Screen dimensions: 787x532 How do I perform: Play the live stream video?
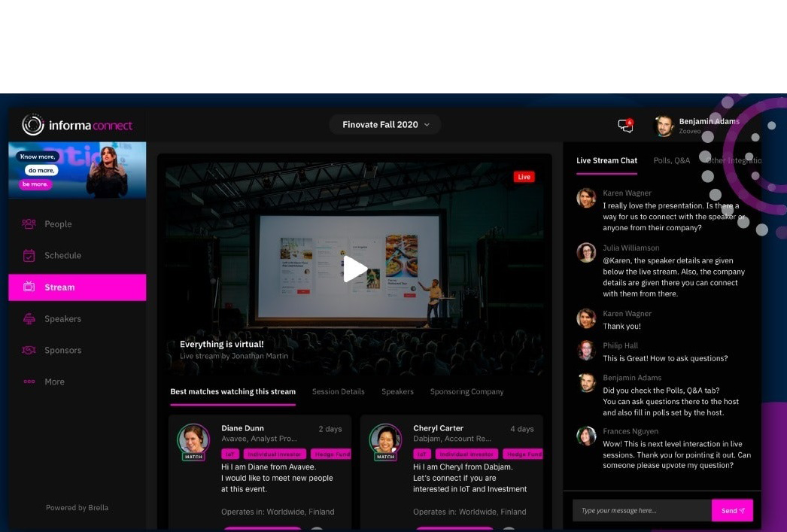[x=355, y=269]
